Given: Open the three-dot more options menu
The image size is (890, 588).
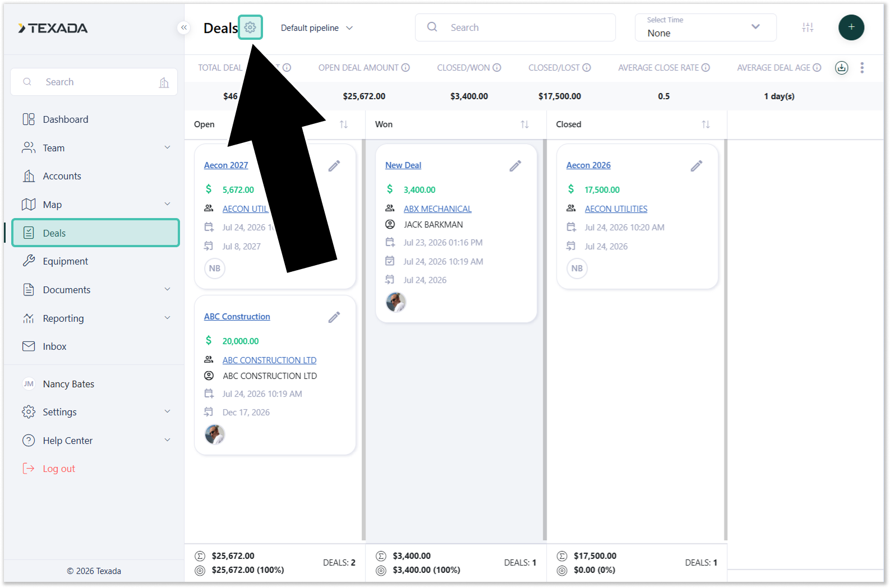Looking at the screenshot, I should (x=862, y=68).
